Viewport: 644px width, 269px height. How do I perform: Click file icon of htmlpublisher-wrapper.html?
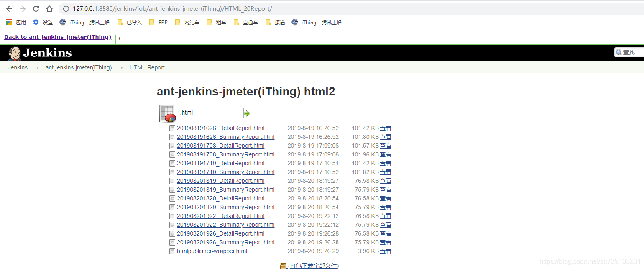point(172,251)
